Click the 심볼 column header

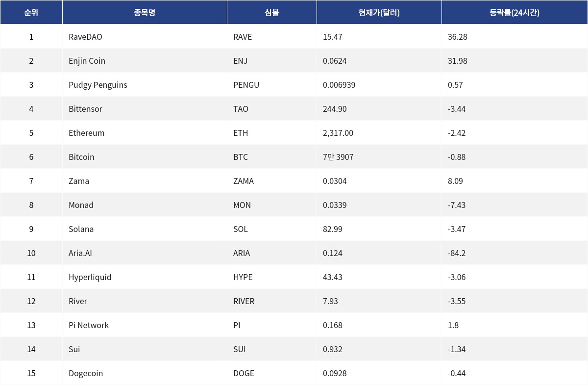pyautogui.click(x=271, y=13)
